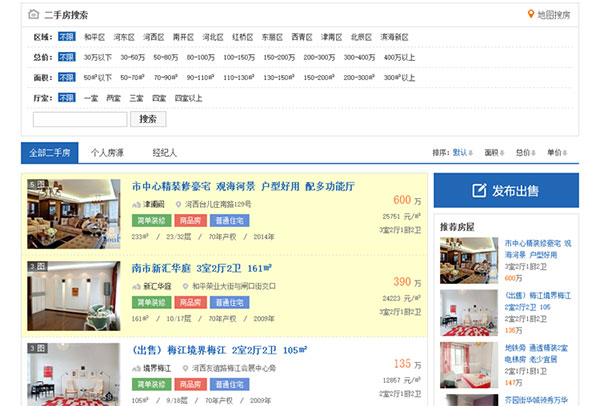600x406 pixels.
Task: Click the location pin before 河西友谊路梅江会展中心
Action: (x=185, y=368)
